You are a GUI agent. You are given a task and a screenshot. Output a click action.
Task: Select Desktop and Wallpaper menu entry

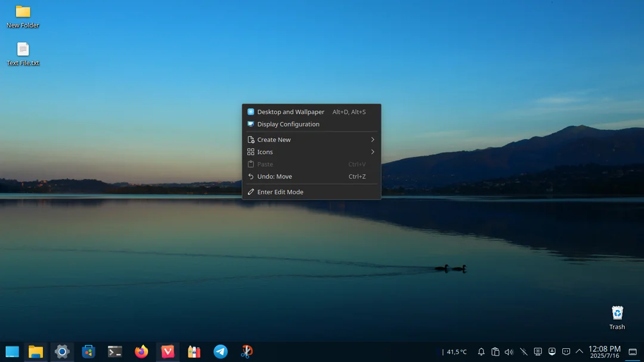tap(291, 112)
